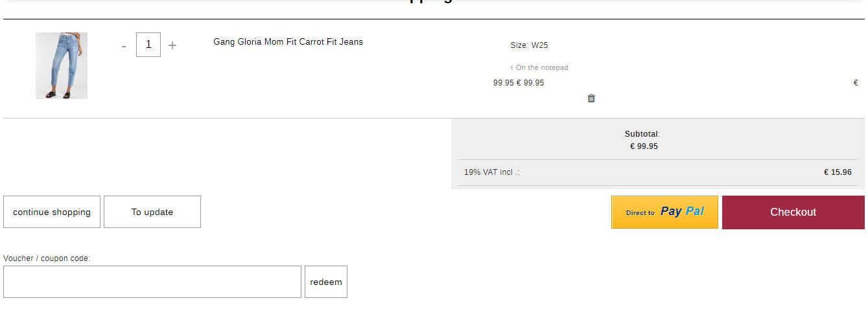Click the Subtotal label

pyautogui.click(x=642, y=134)
